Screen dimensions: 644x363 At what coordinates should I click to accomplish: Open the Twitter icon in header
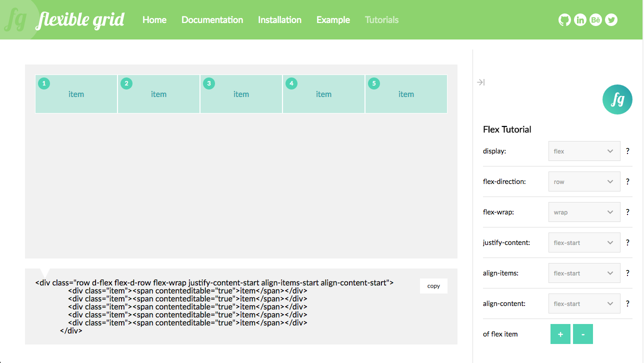[x=611, y=20]
